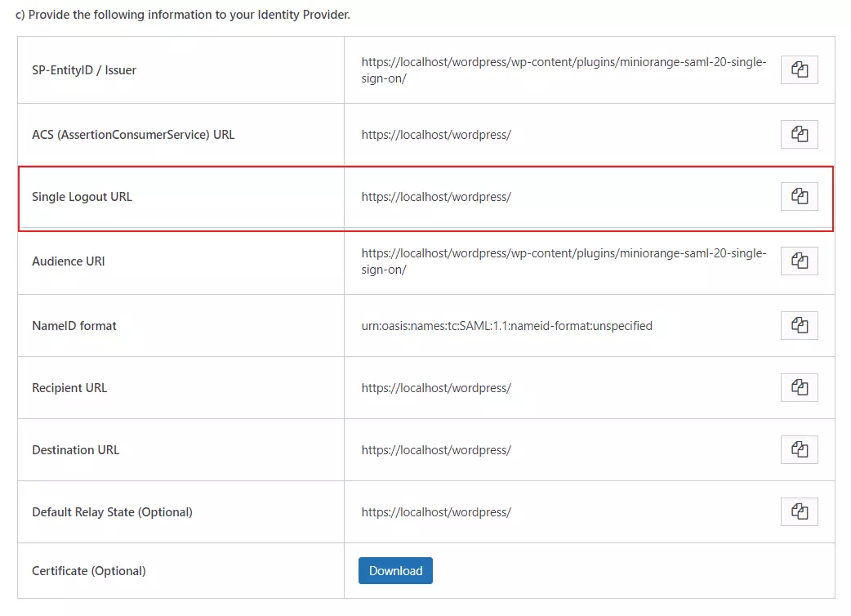The width and height of the screenshot is (851, 616).
Task: Click the Destination URL row localhost URL
Action: 436,450
